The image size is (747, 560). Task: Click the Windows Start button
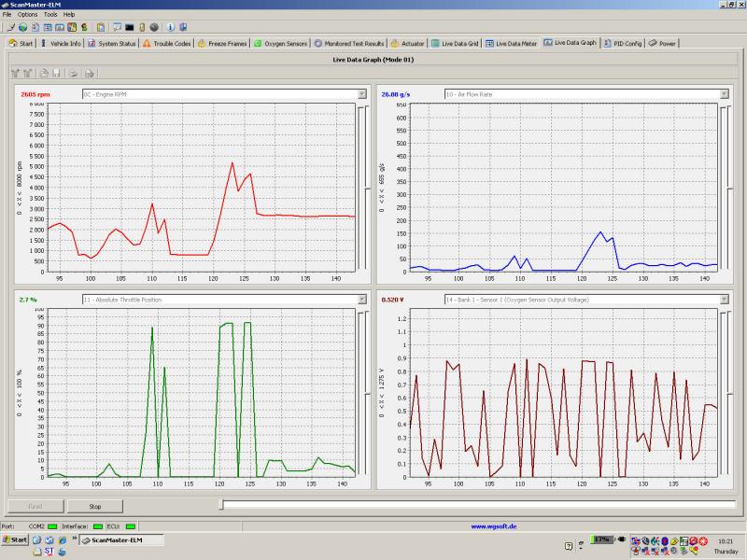pyautogui.click(x=15, y=539)
